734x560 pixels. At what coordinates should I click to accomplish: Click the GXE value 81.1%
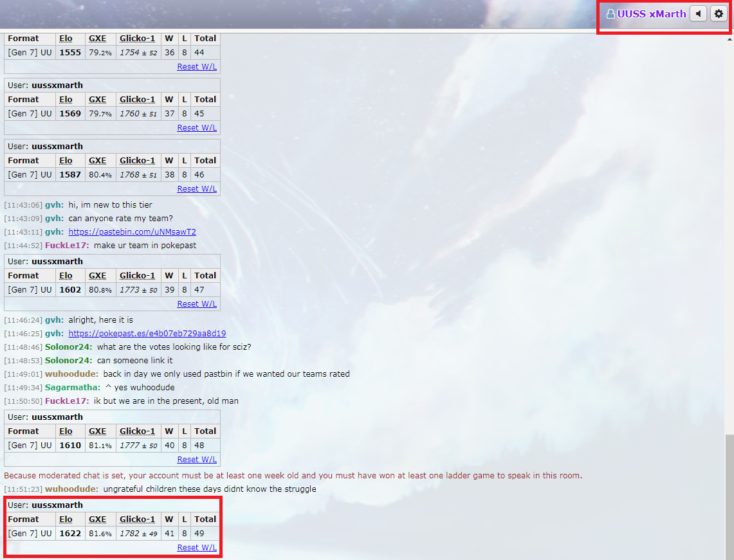pyautogui.click(x=100, y=446)
